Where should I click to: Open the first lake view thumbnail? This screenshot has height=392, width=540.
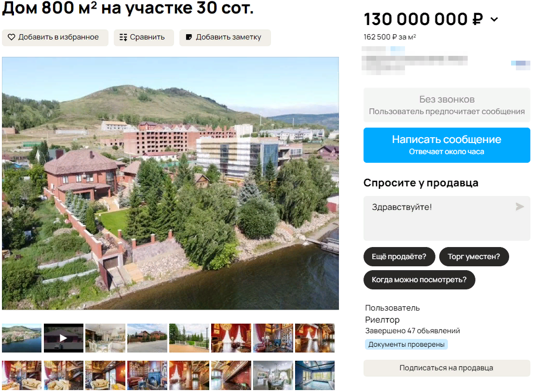click(22, 338)
